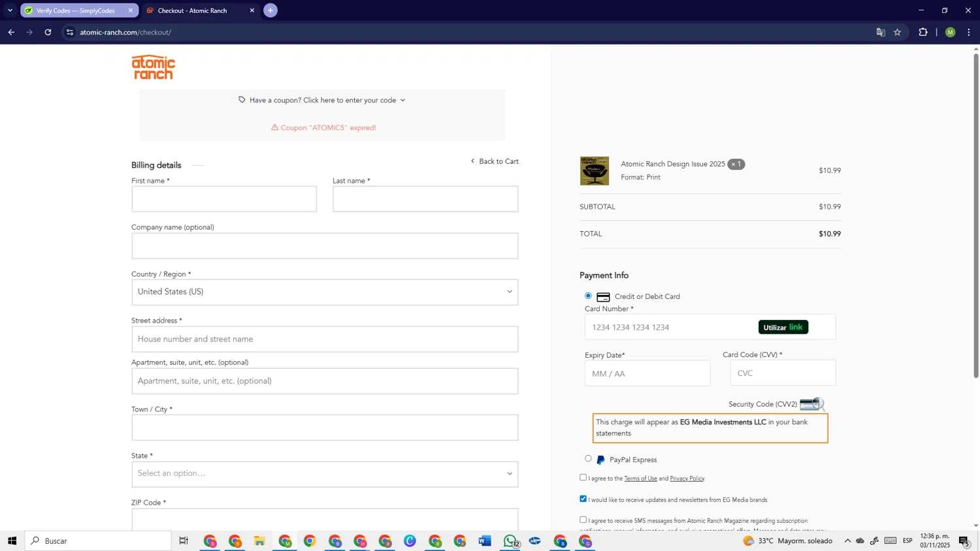Click the Atomic Ranch logo
This screenshot has width=980, height=551.
point(153,67)
